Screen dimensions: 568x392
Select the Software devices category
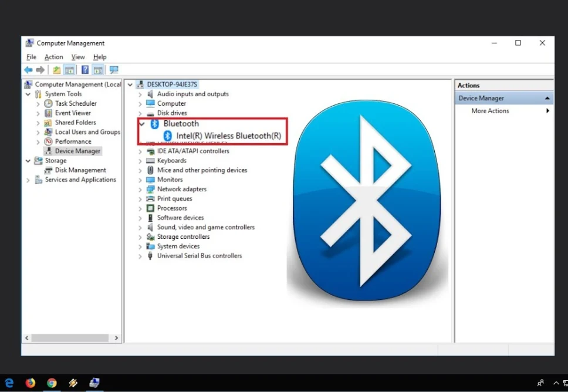[180, 218]
